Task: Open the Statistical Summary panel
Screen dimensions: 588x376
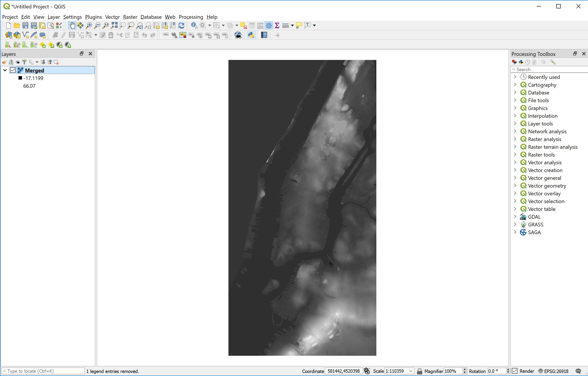Action: pyautogui.click(x=277, y=25)
